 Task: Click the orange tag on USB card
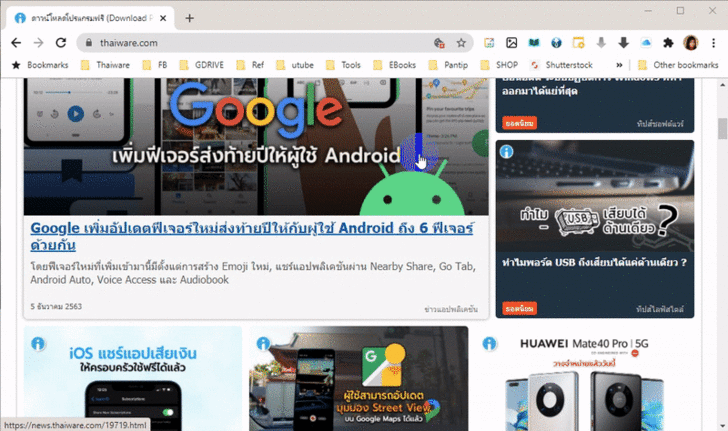coord(520,308)
